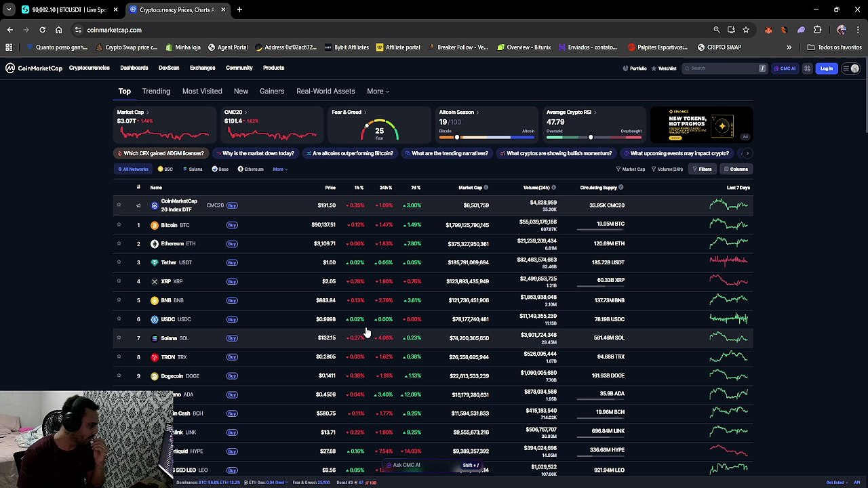Show hidden bookmarks with double chevron

point(789,47)
